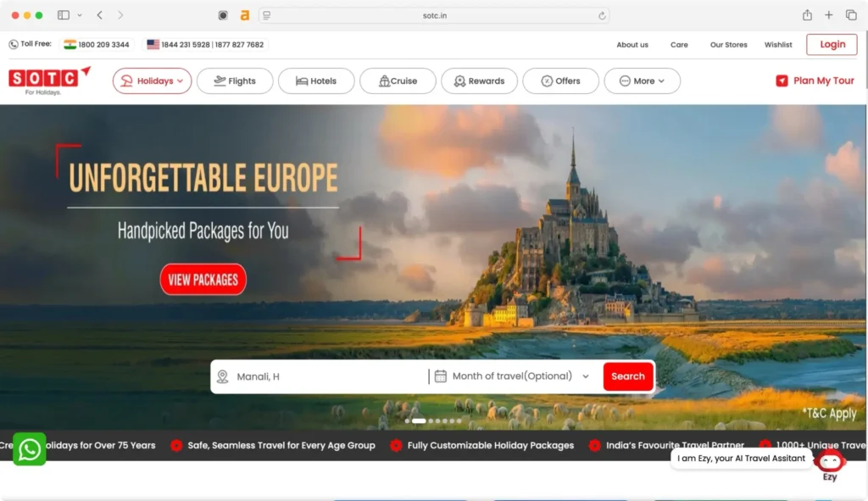Select the second carousel indicator dot
The width and height of the screenshot is (868, 501).
[420, 420]
